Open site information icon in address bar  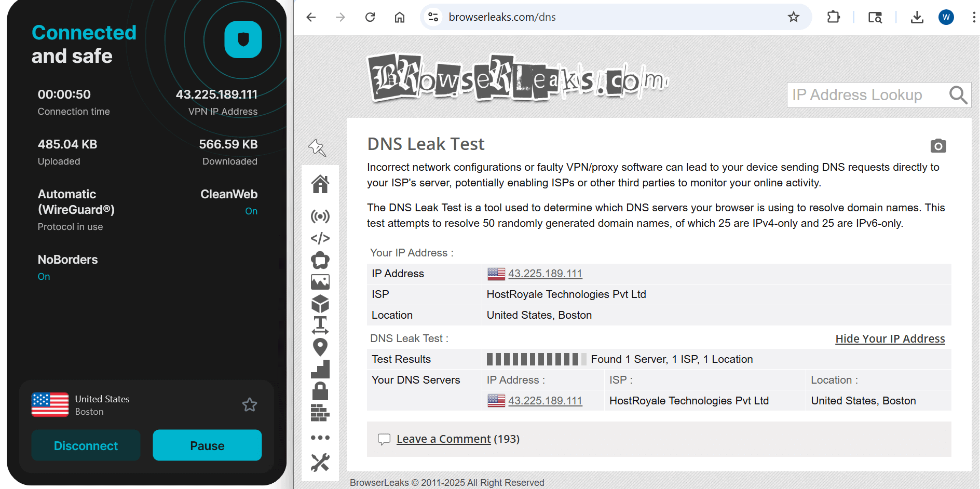433,17
